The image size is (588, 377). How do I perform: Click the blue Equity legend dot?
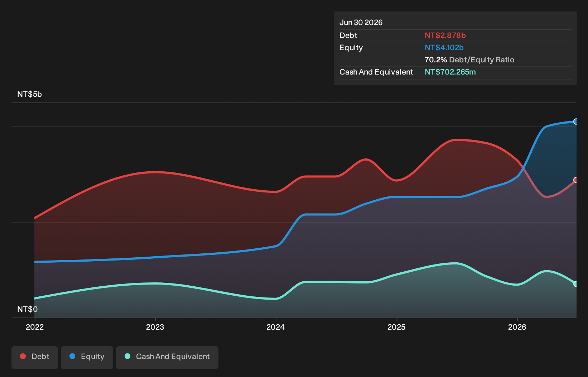click(72, 356)
